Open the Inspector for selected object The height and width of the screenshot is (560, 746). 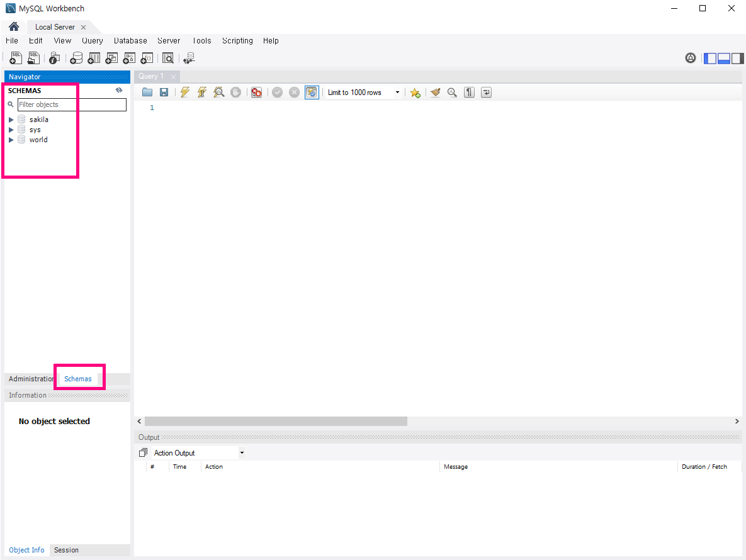[x=55, y=58]
